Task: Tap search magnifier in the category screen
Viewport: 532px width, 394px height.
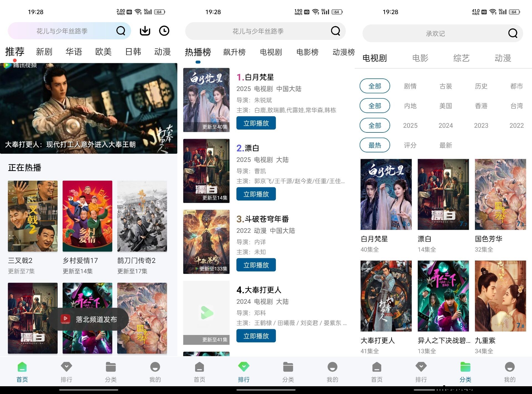Action: (x=513, y=33)
